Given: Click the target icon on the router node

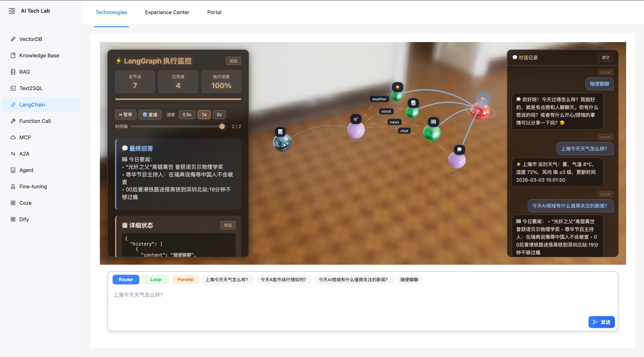Looking at the screenshot, I should pyautogui.click(x=356, y=119).
